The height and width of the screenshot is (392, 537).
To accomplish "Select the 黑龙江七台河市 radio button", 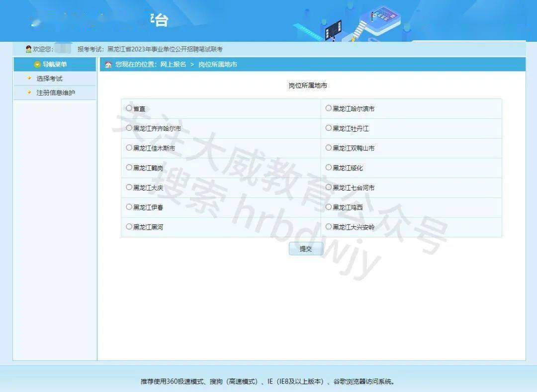I will [x=328, y=188].
